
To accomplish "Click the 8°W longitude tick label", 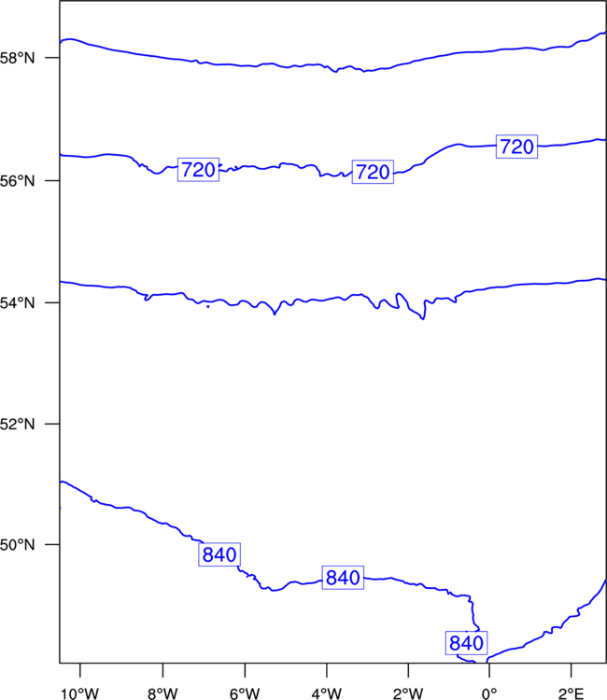I will 162,693.
